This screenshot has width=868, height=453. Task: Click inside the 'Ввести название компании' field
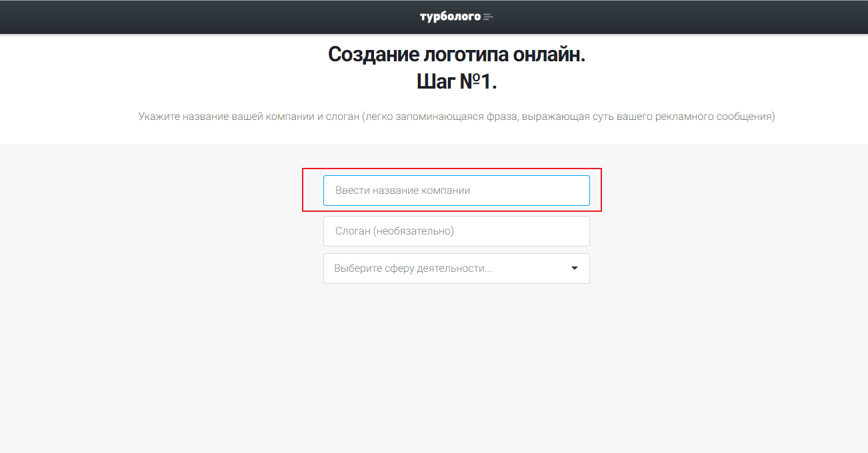(x=456, y=190)
